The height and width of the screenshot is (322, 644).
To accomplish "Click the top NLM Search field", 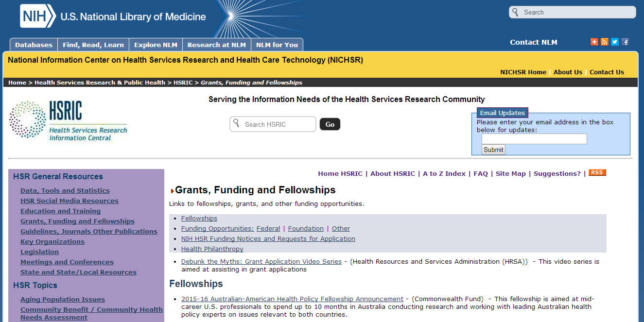I will tap(576, 12).
